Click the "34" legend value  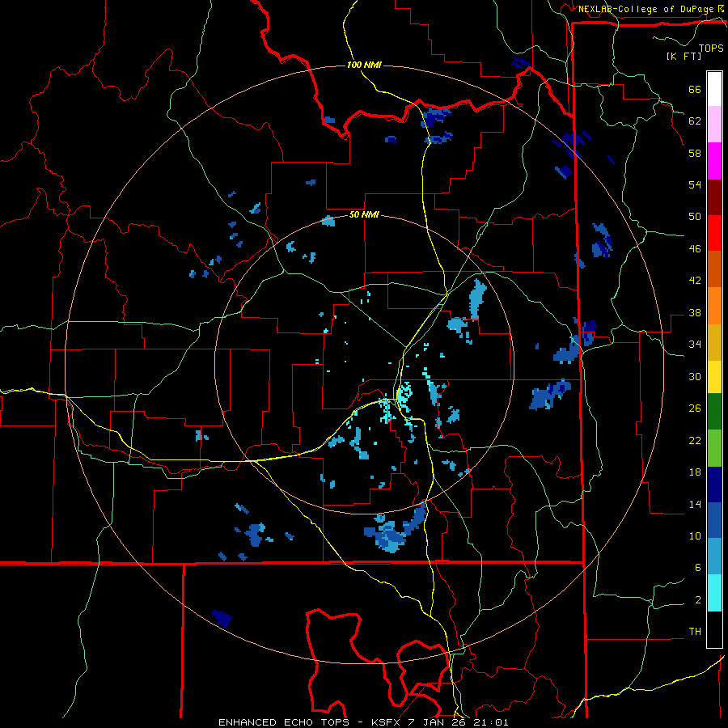pos(695,345)
